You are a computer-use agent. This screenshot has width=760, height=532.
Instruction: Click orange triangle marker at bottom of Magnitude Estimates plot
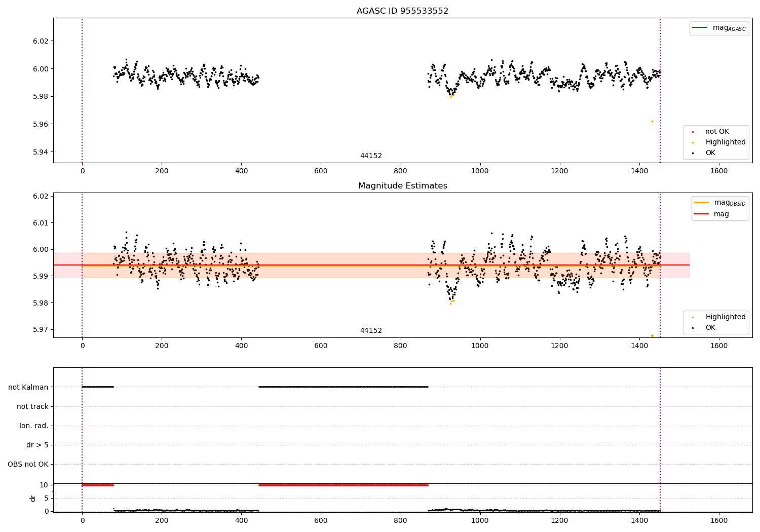pos(652,336)
